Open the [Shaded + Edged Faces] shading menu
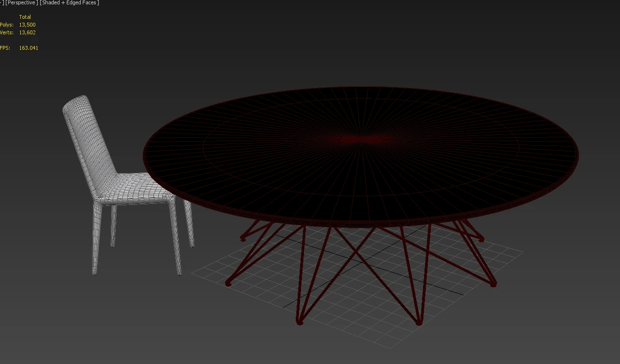The height and width of the screenshot is (364, 620). click(70, 3)
